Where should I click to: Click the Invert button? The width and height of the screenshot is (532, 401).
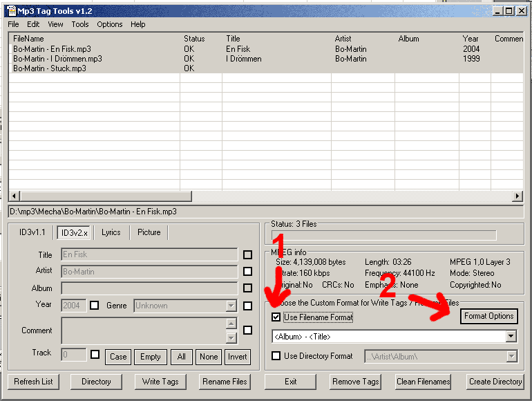[x=238, y=357]
